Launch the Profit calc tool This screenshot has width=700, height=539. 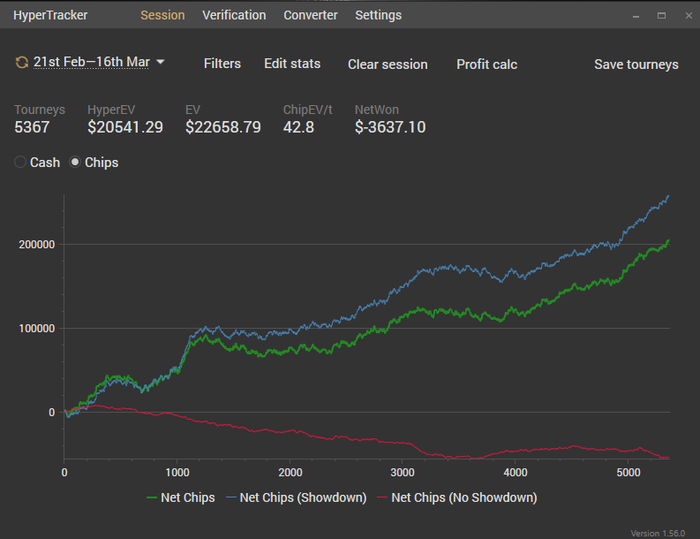click(x=487, y=64)
